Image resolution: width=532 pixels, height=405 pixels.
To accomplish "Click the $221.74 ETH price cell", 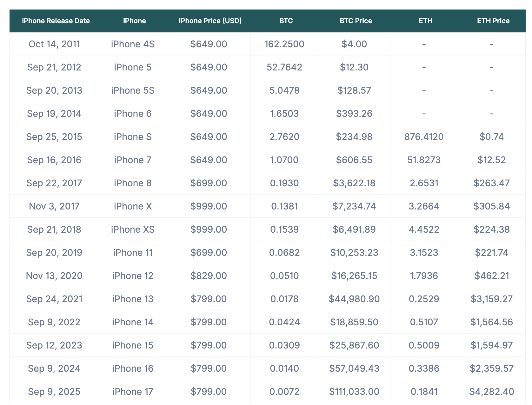I will pyautogui.click(x=492, y=253).
